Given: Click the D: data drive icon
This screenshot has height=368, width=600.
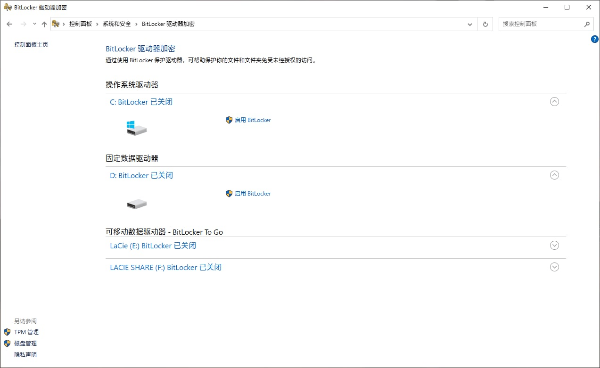Looking at the screenshot, I should point(137,204).
